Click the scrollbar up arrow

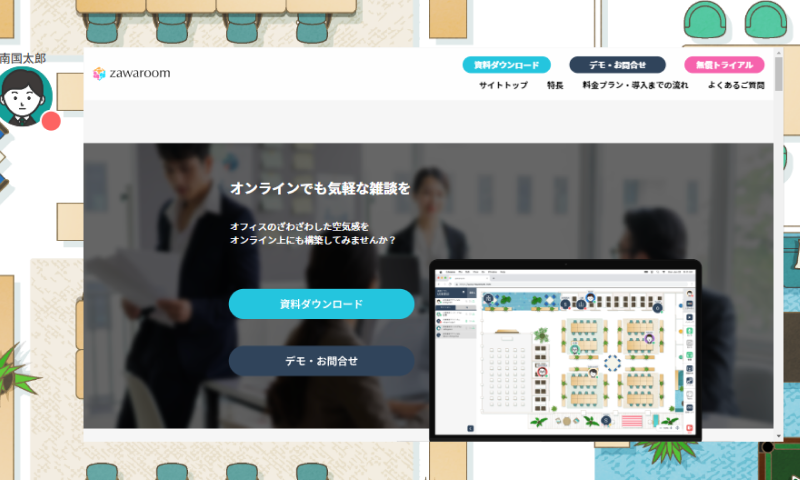click(778, 53)
